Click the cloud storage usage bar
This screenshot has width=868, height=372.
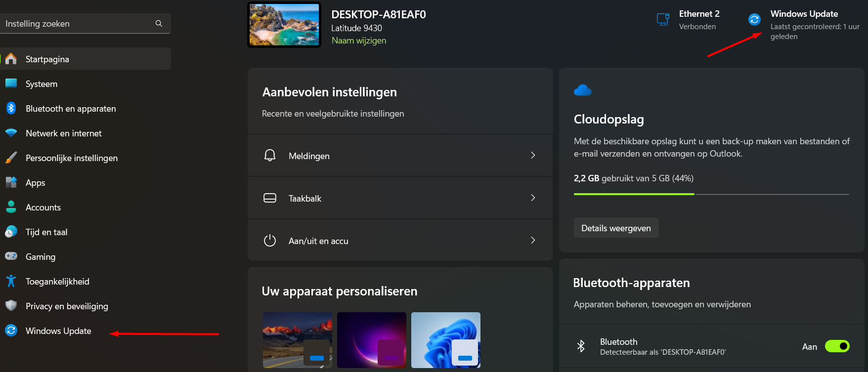tap(711, 194)
